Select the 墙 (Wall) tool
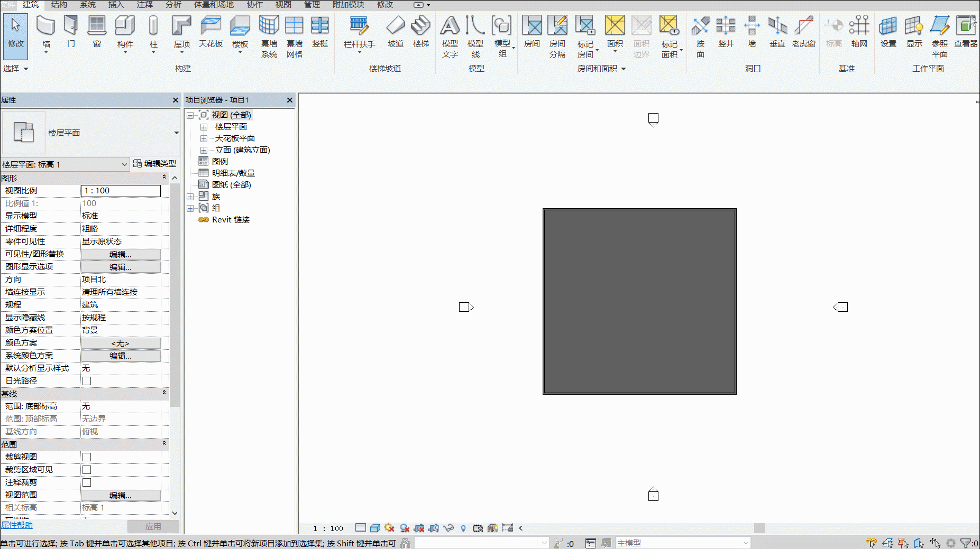The height and width of the screenshot is (549, 980). click(x=46, y=33)
